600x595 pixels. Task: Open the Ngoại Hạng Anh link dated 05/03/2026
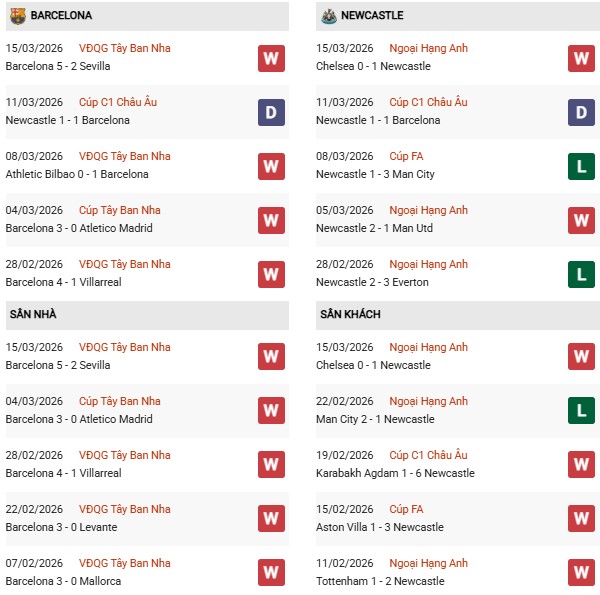click(x=428, y=211)
